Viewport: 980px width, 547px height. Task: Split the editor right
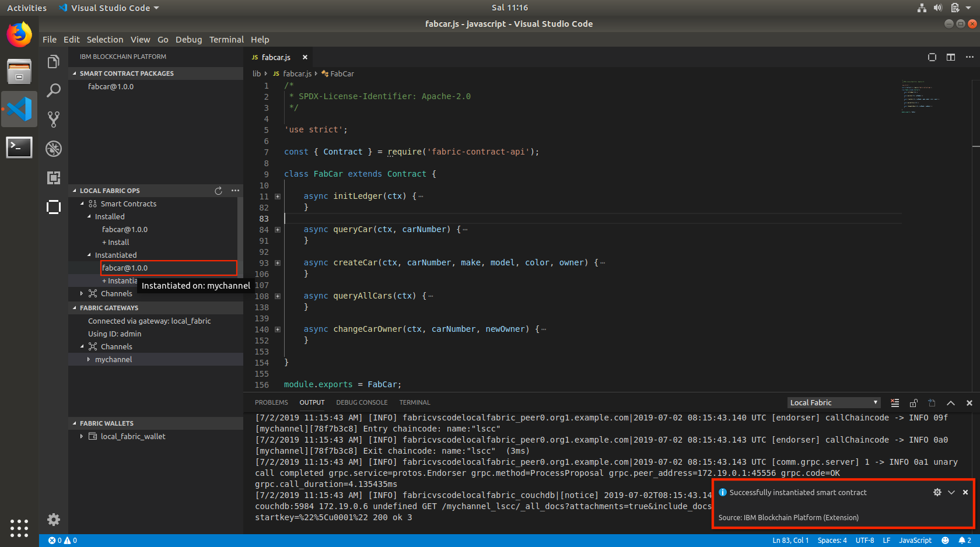tap(951, 57)
